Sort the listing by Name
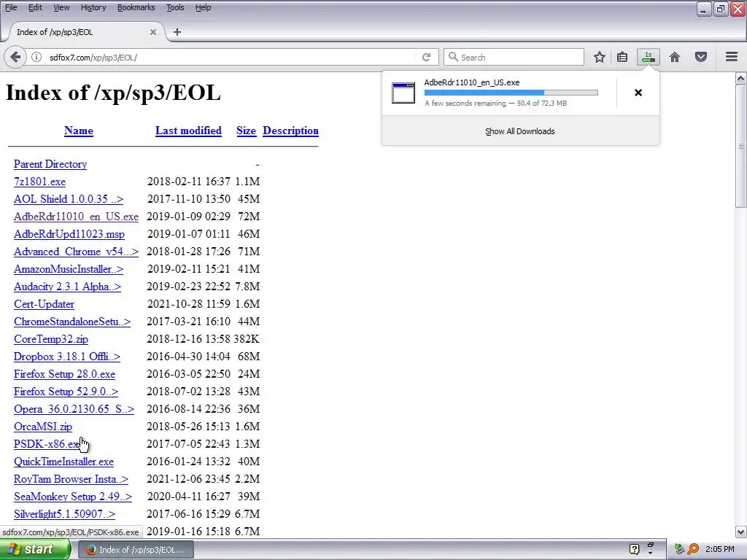Screen dimensions: 747x560 pos(79,131)
